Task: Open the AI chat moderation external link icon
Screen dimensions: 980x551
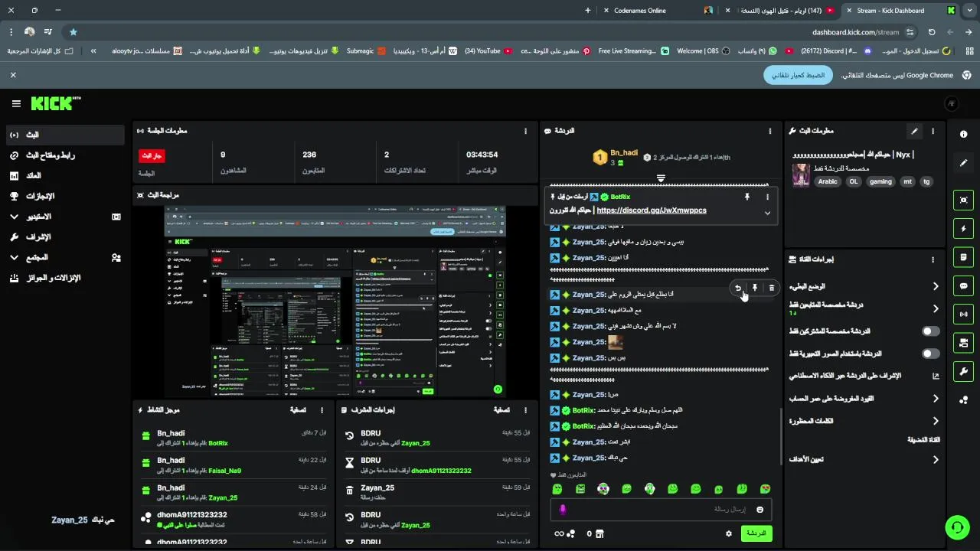Action: pyautogui.click(x=935, y=376)
